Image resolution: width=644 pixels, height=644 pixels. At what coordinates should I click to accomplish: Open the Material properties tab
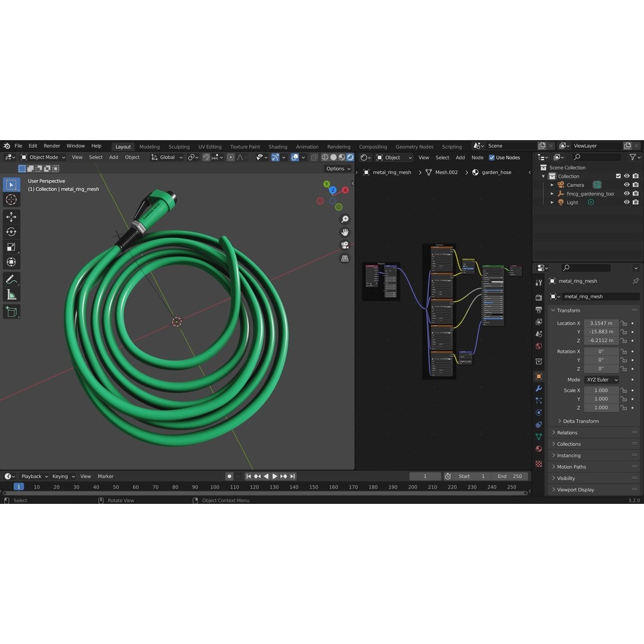pyautogui.click(x=539, y=449)
